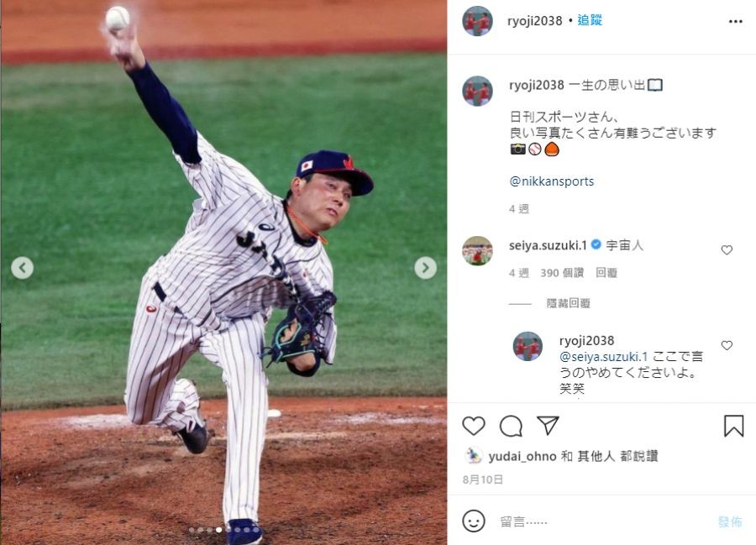Open the emoji picker smiley icon
The width and height of the screenshot is (756, 545).
pyautogui.click(x=474, y=521)
